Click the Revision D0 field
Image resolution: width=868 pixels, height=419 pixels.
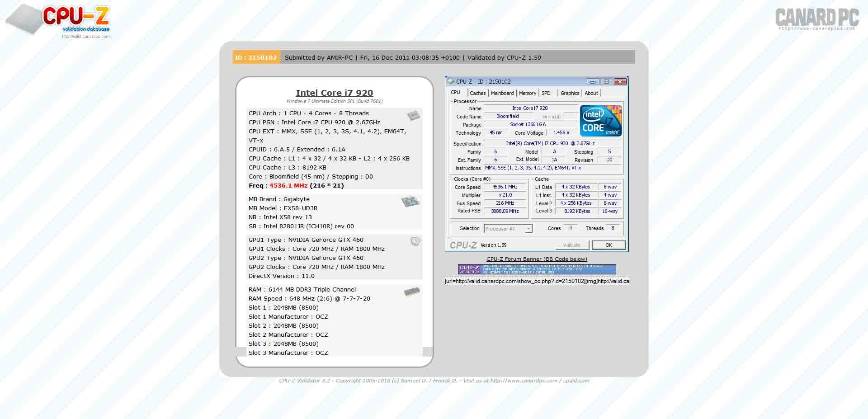pos(609,160)
